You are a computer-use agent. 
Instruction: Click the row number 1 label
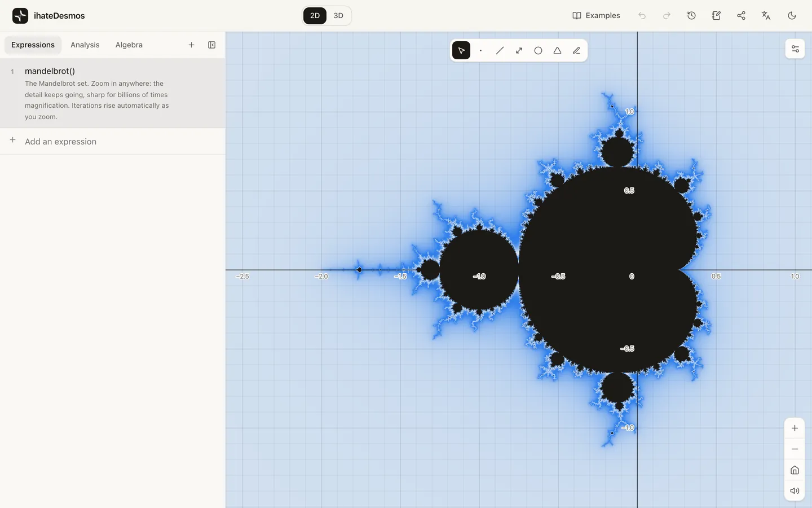coord(12,72)
